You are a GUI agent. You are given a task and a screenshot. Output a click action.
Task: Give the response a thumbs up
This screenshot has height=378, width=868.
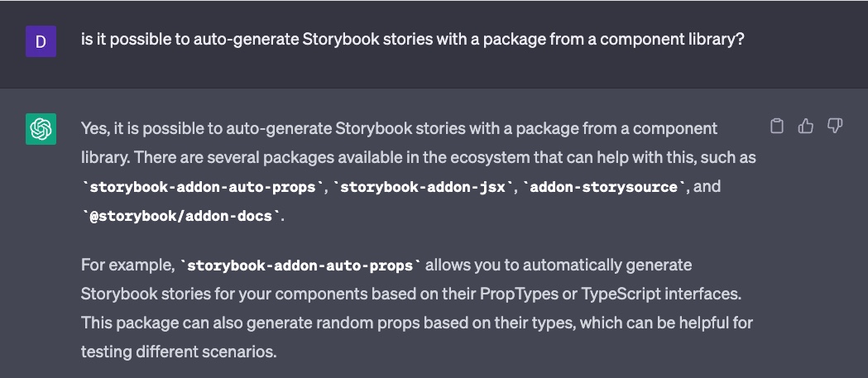(x=805, y=127)
